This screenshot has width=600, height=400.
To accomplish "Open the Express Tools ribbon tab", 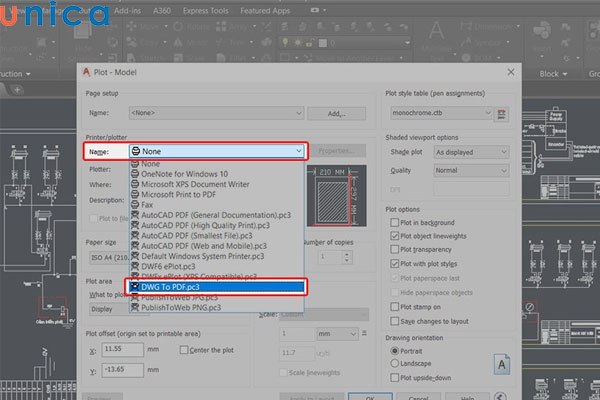I will 205,11.
